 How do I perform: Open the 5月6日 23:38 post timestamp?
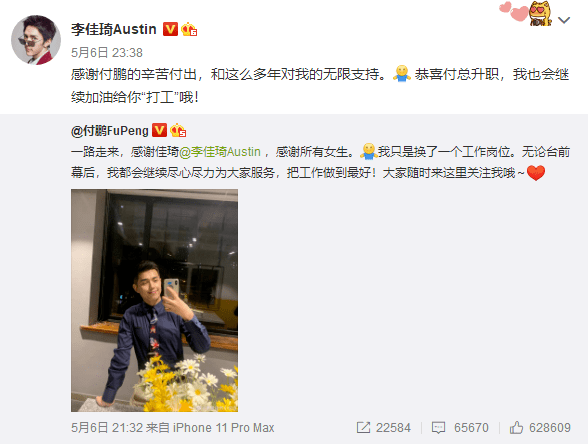coord(107,52)
